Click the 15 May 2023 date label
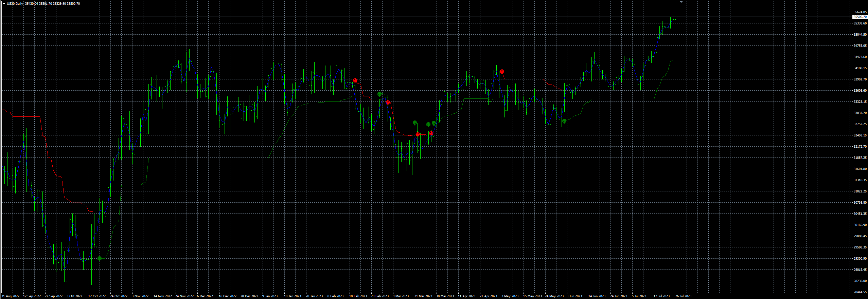 click(x=533, y=296)
